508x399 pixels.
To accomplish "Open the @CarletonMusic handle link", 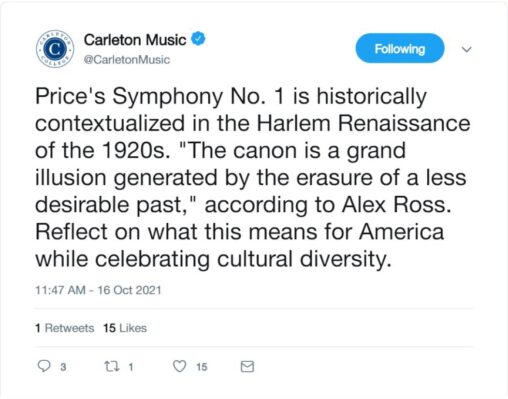I will pyautogui.click(x=127, y=60).
